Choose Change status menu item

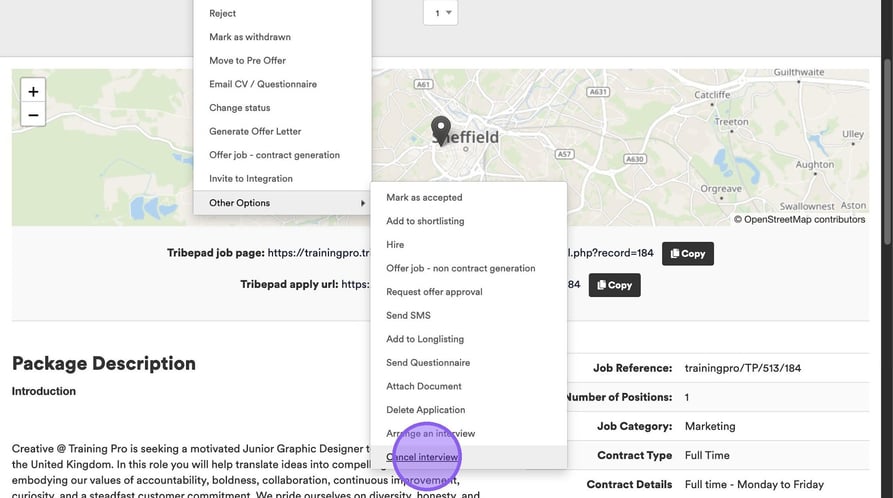coord(240,108)
